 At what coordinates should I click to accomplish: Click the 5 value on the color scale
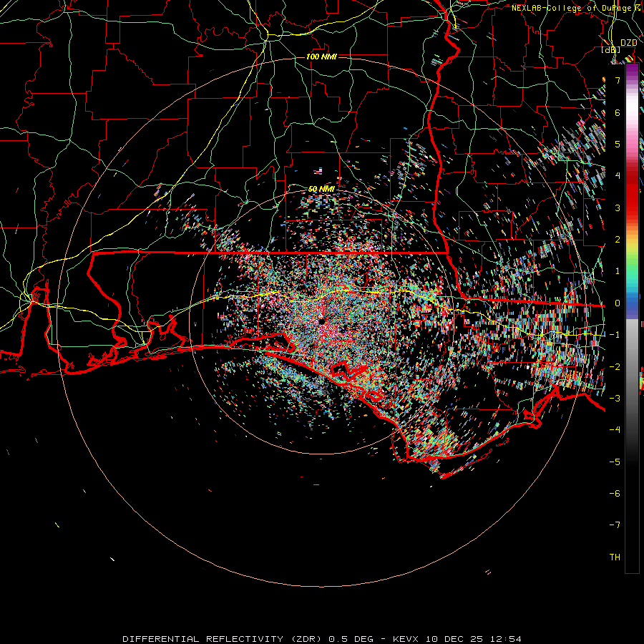[618, 144]
